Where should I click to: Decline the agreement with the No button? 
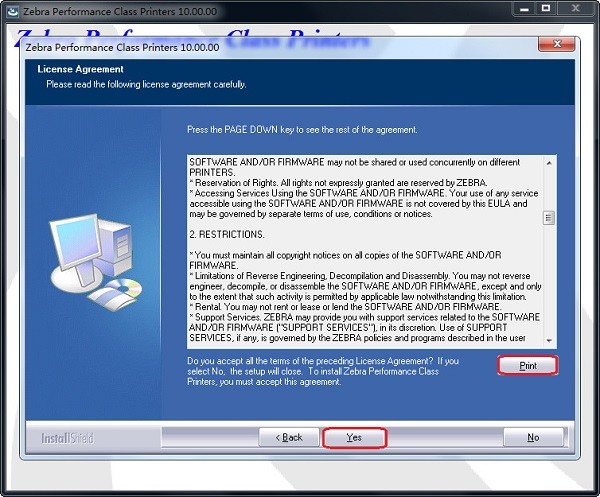click(533, 438)
